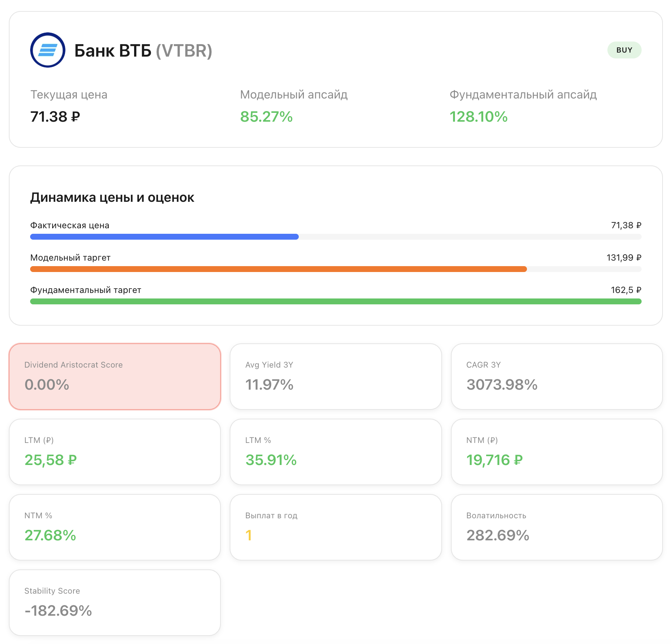Select the Фундаментальный апсайд value 128.10%
The width and height of the screenshot is (671, 644).
[478, 117]
